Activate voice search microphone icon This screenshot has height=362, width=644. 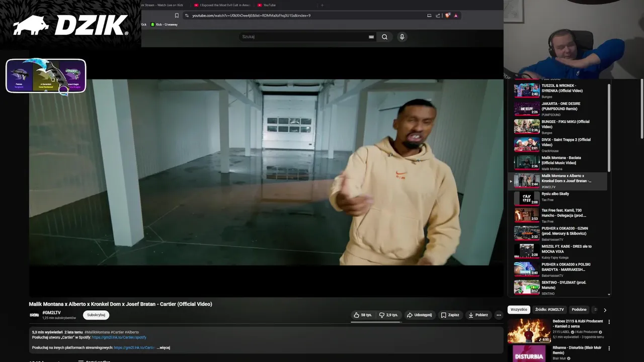pyautogui.click(x=401, y=37)
